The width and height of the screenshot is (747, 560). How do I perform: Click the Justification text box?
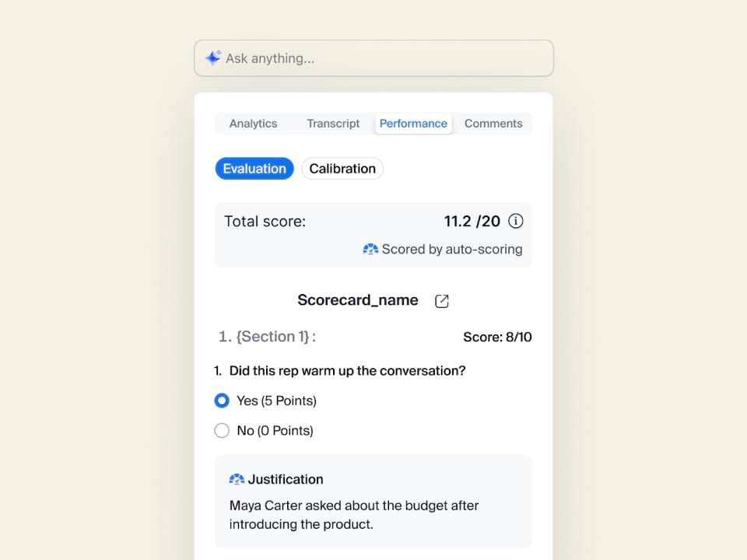[x=373, y=514]
